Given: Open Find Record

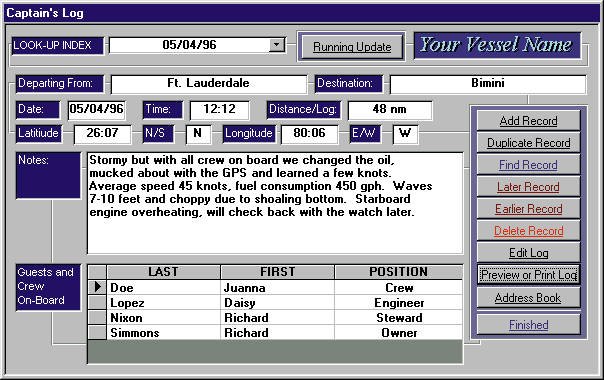Looking at the screenshot, I should point(528,165).
